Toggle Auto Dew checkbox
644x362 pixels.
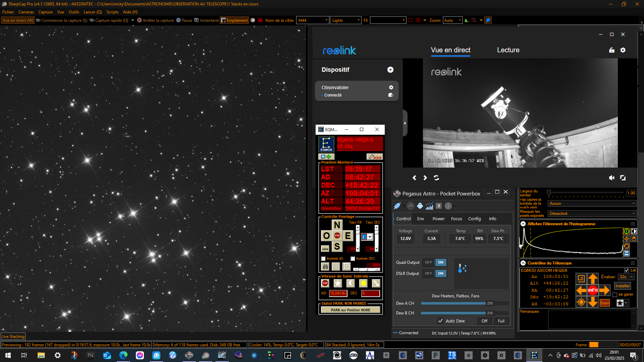(440, 321)
